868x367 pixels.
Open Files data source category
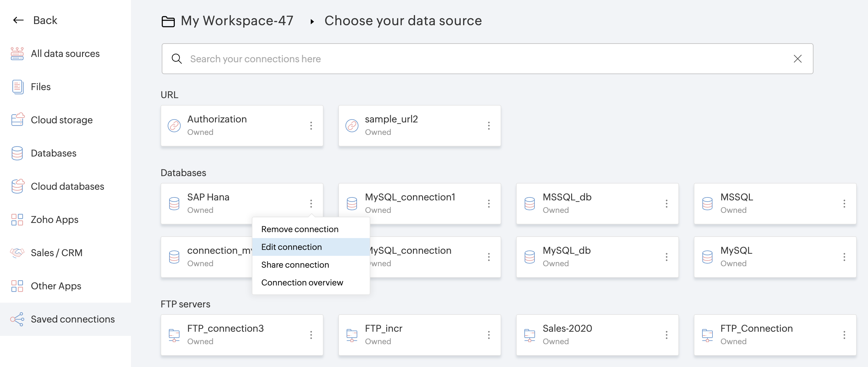click(x=40, y=87)
